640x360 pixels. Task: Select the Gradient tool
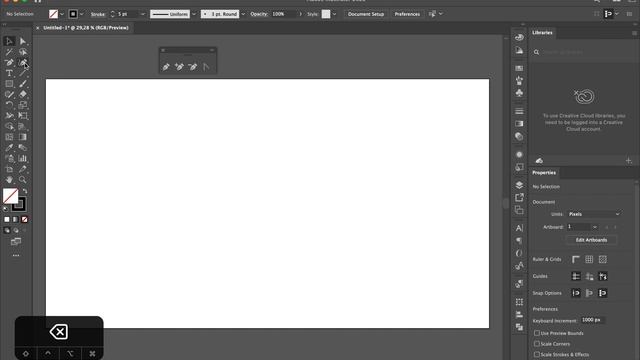[23, 137]
